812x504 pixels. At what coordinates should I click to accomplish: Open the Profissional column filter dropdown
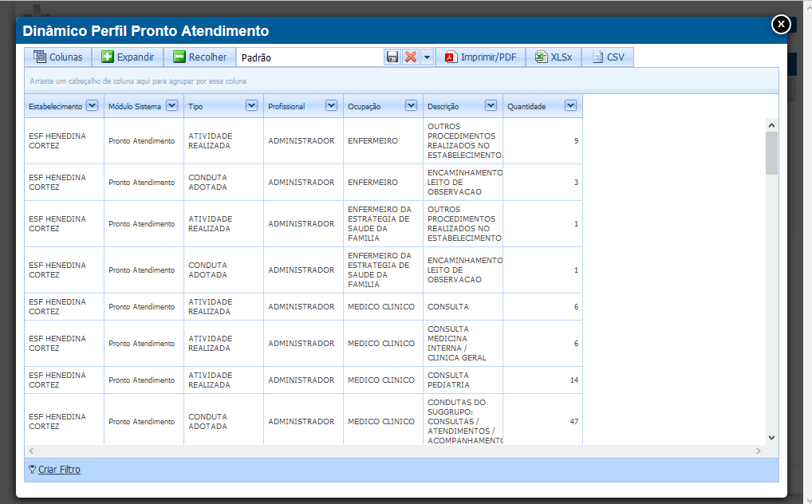click(x=332, y=106)
